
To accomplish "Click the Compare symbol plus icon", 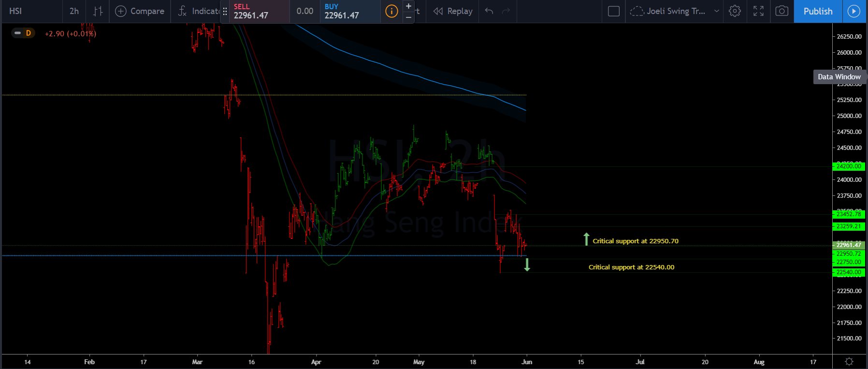I will pos(121,11).
